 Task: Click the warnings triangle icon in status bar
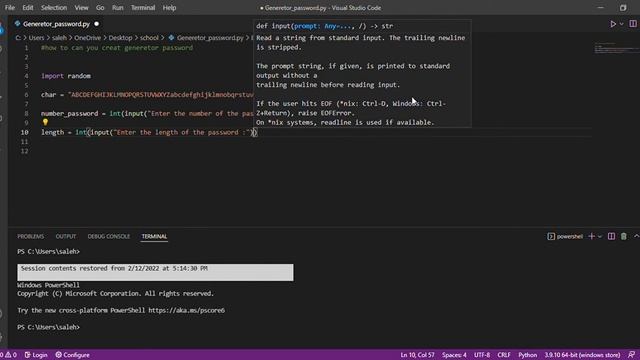pyautogui.click(x=8, y=355)
